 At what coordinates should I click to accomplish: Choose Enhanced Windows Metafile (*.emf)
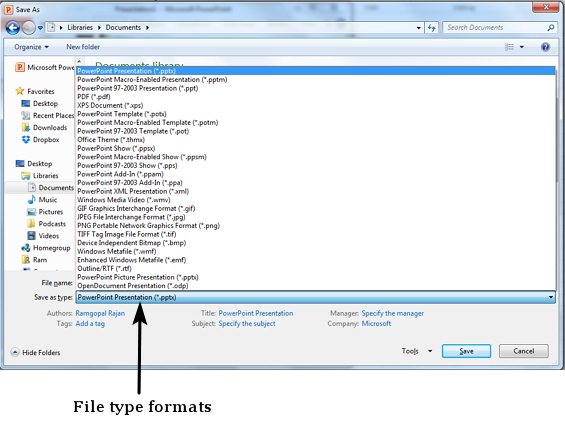(x=316, y=260)
